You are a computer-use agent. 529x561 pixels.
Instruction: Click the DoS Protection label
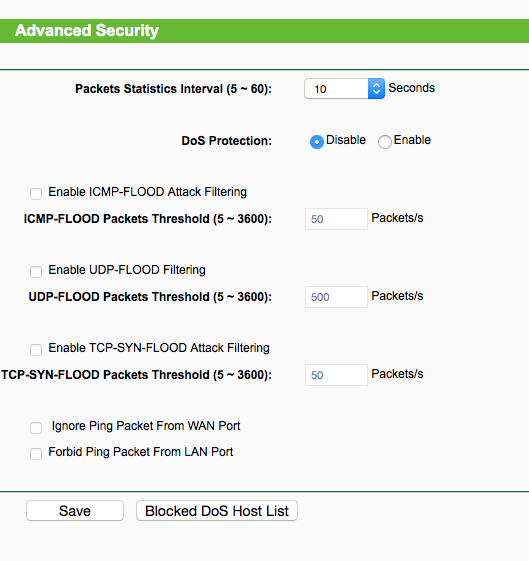point(227,141)
